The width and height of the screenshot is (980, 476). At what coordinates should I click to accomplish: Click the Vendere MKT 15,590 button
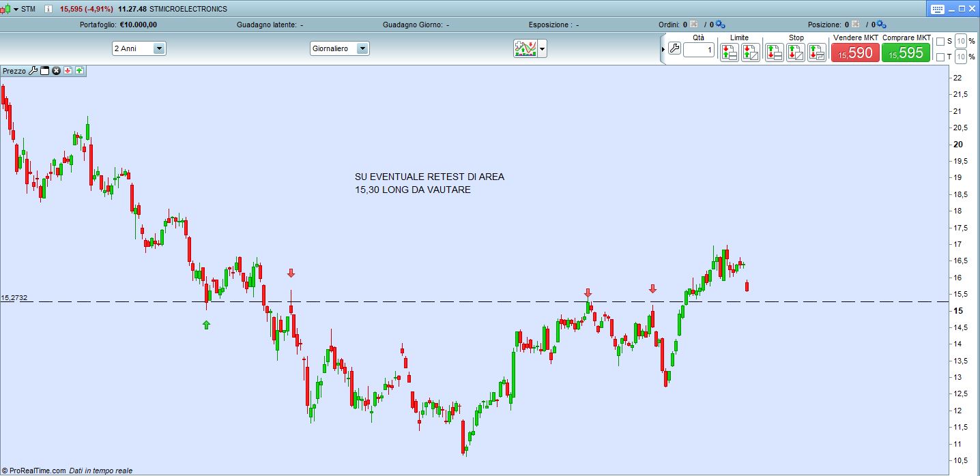click(854, 53)
